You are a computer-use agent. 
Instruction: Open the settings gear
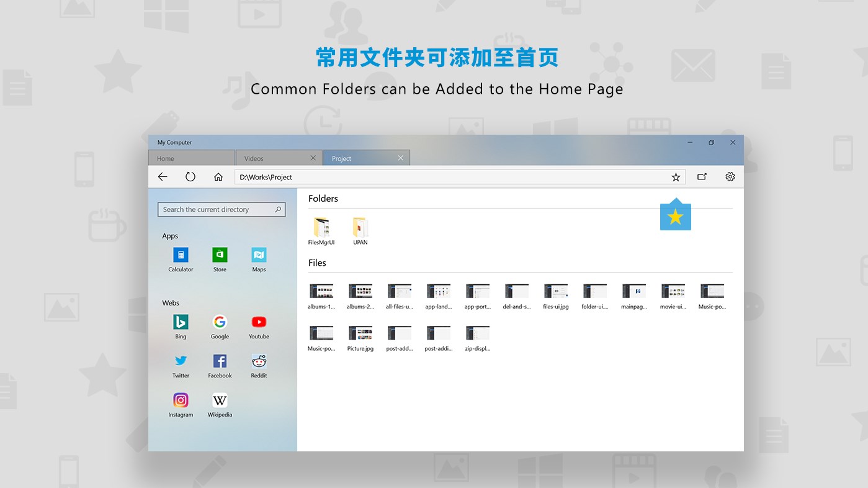point(730,176)
